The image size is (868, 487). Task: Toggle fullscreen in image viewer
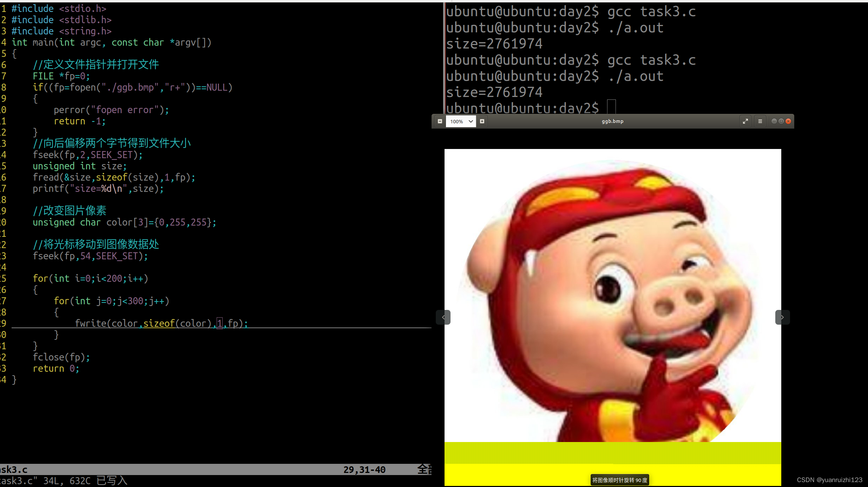(745, 121)
